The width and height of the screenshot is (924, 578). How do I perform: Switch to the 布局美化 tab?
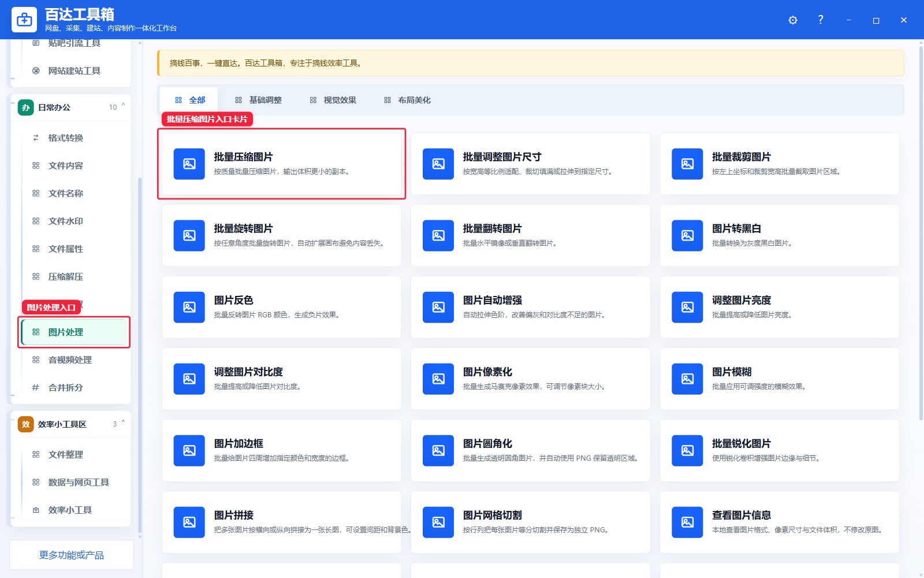tap(407, 100)
